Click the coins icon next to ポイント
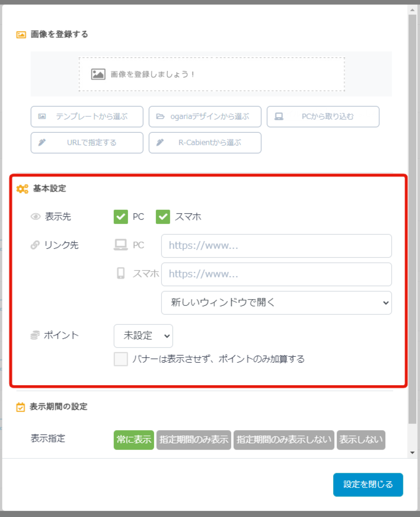This screenshot has height=517, width=420. coord(35,335)
